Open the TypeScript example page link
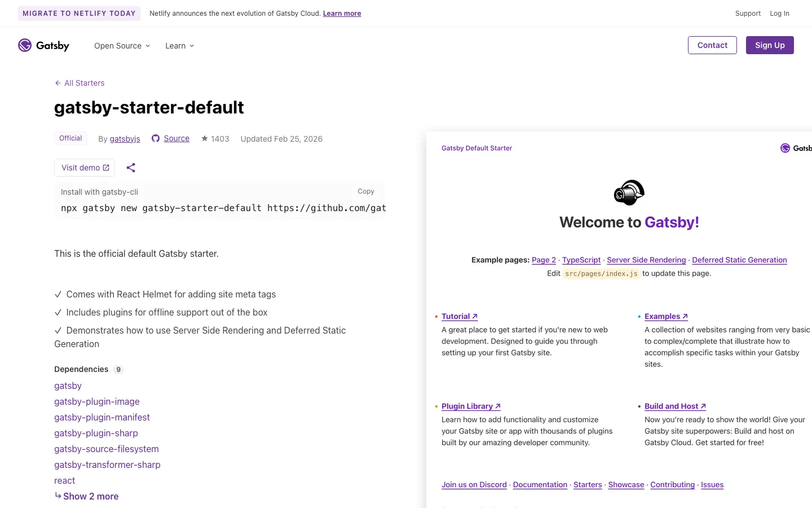Image resolution: width=812 pixels, height=508 pixels. pos(581,260)
